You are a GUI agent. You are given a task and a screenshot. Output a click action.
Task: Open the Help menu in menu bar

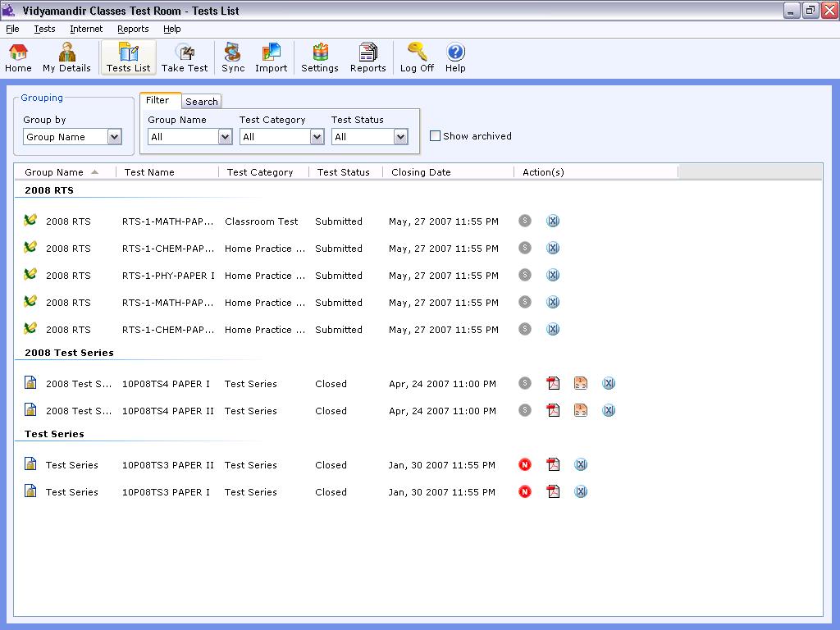coord(172,29)
